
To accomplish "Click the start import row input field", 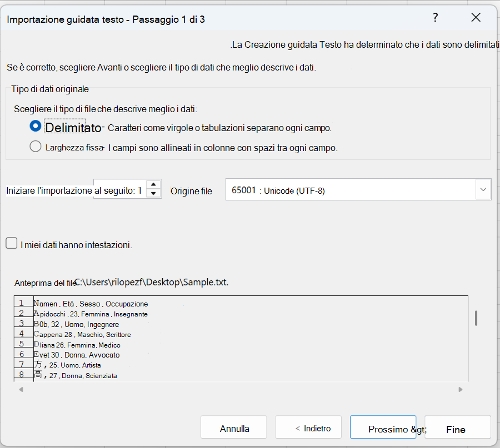I will 120,189.
